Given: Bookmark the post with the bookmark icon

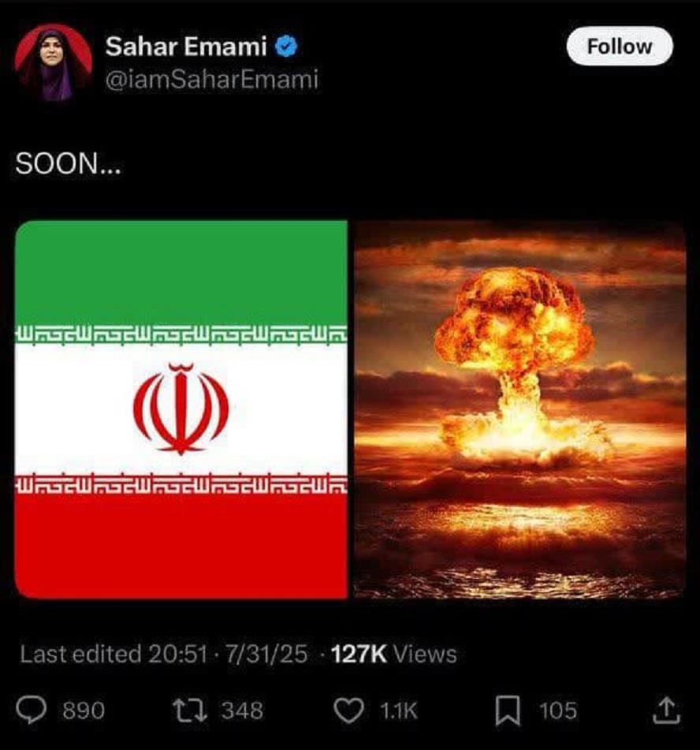Looking at the screenshot, I should coord(508,711).
